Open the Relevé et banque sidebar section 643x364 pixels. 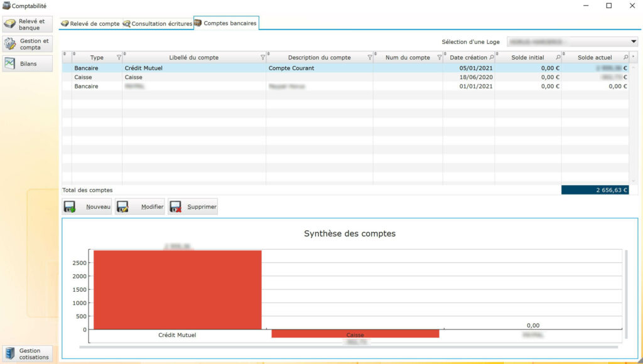pos(27,24)
